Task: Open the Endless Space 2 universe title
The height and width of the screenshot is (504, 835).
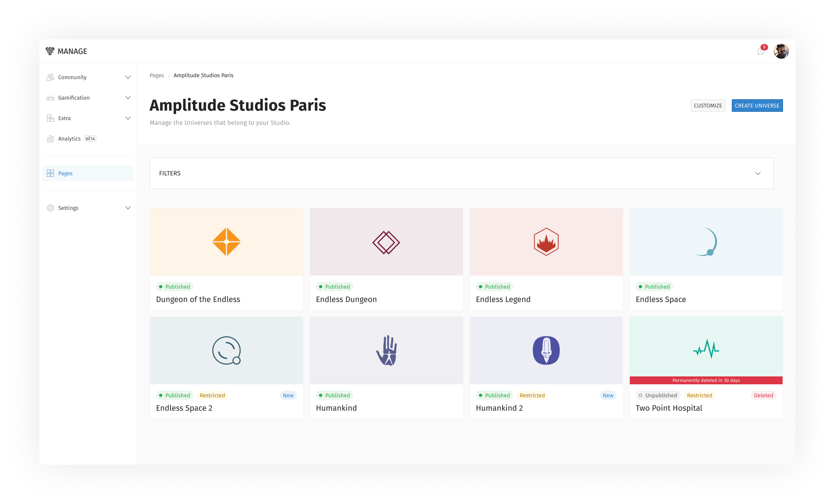Action: [x=184, y=408]
